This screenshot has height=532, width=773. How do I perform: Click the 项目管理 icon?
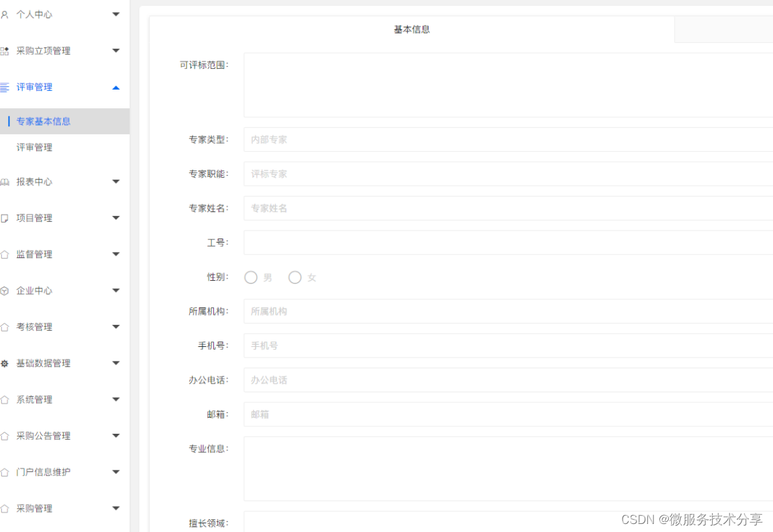point(7,217)
